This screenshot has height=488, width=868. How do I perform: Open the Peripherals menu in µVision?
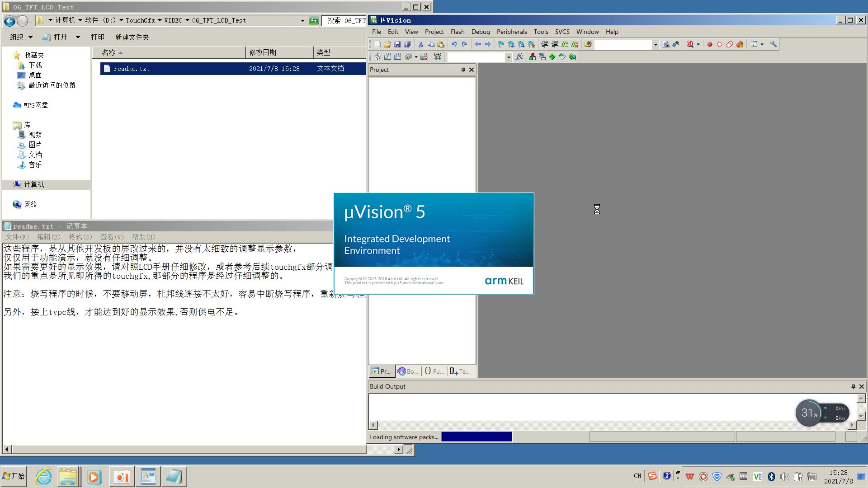[512, 32]
